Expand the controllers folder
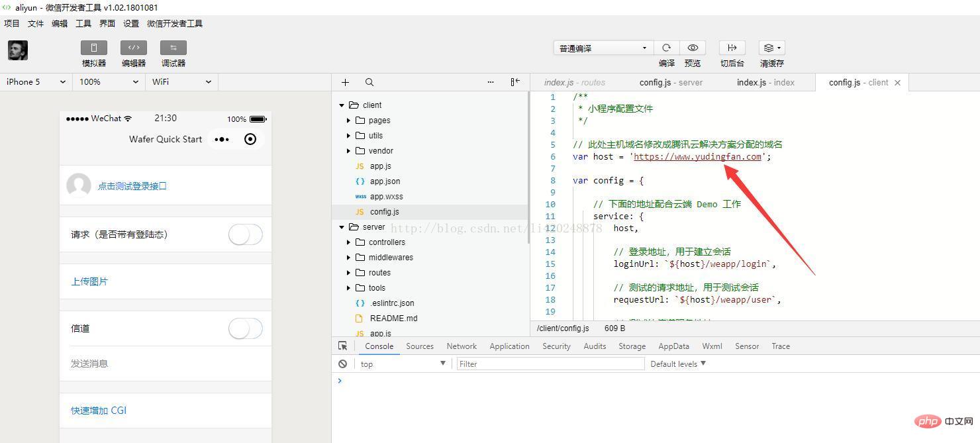 coord(348,242)
